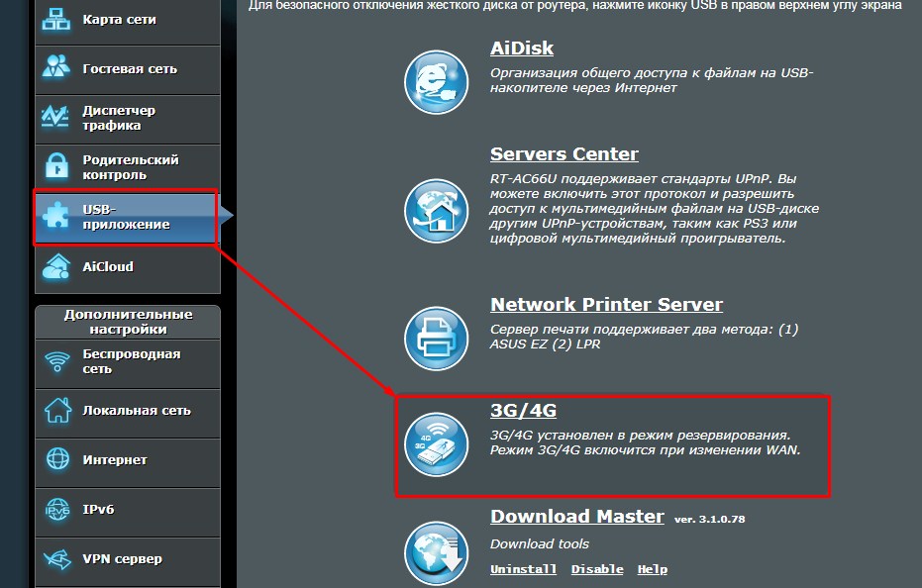This screenshot has width=922, height=588.
Task: Go to Родительский контроль section
Action: tap(128, 168)
